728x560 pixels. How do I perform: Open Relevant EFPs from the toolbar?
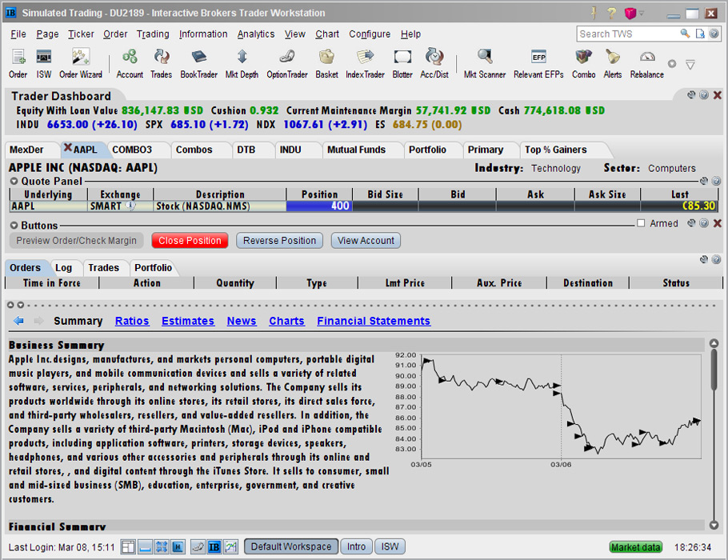(x=538, y=64)
